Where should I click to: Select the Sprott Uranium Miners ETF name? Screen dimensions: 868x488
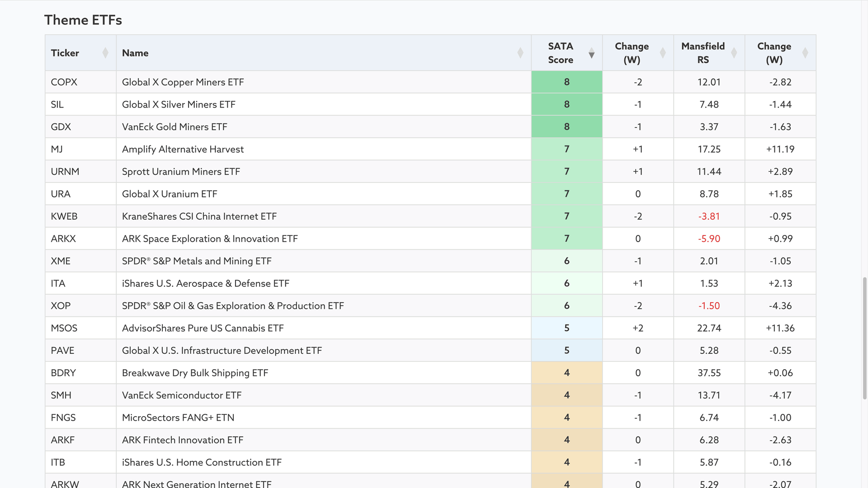pyautogui.click(x=181, y=172)
